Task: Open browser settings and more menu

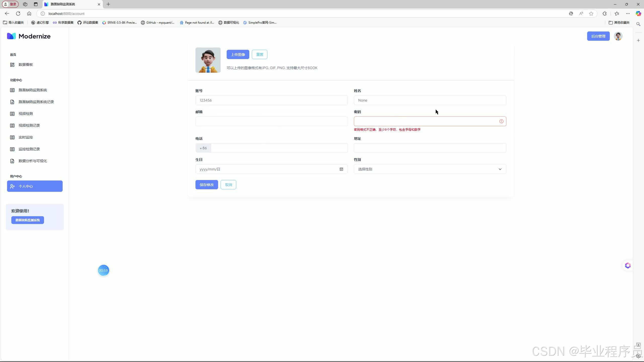Action: pyautogui.click(x=628, y=14)
